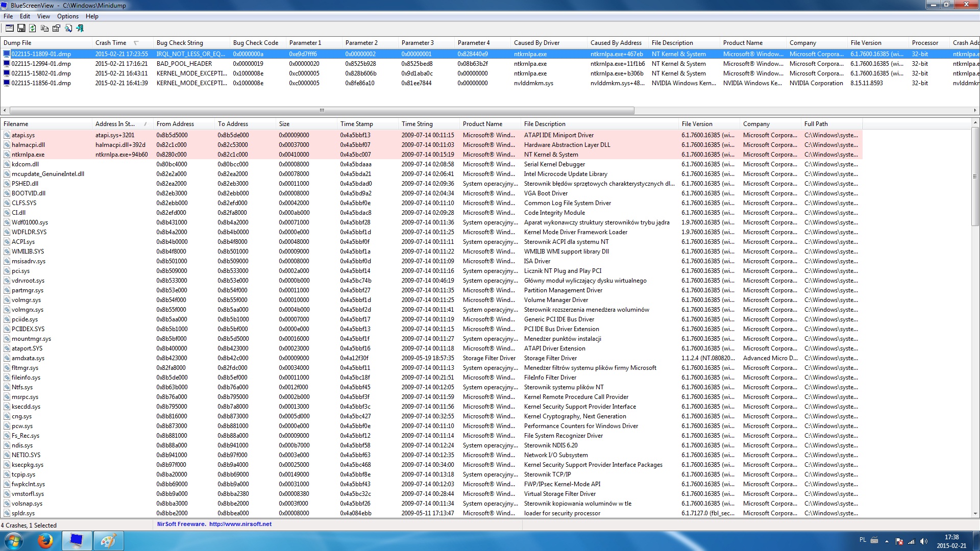
Task: Show hidden tray icons arrow
Action: (x=887, y=541)
